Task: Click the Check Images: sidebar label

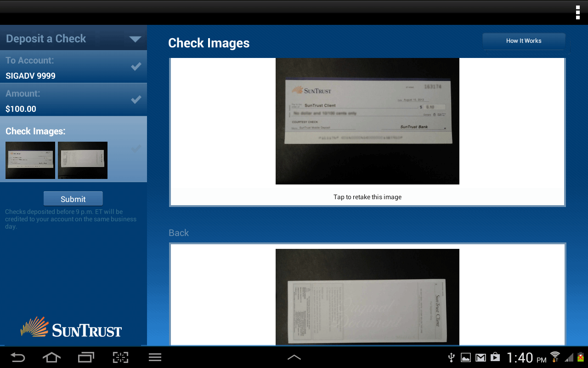Action: 35,132
